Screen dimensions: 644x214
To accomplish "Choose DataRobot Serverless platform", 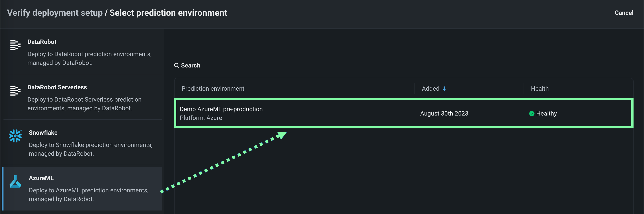I will click(82, 97).
